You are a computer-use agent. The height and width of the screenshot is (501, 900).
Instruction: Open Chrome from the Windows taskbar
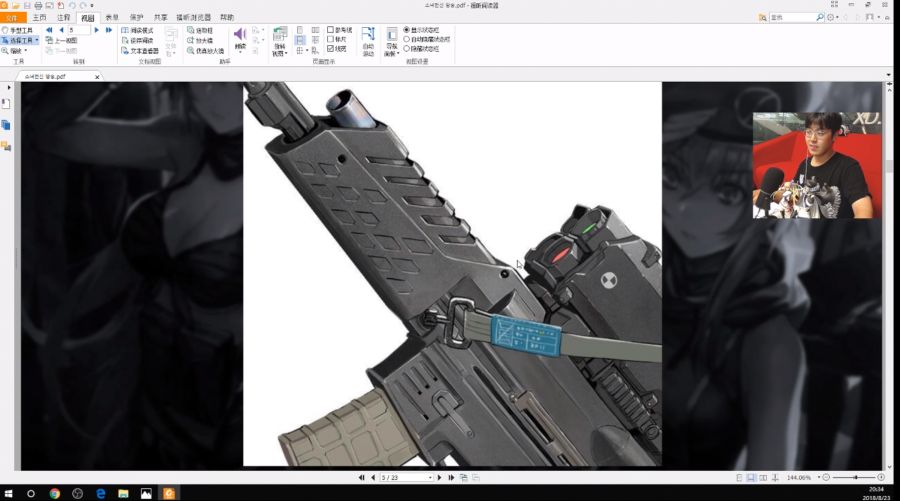55,494
